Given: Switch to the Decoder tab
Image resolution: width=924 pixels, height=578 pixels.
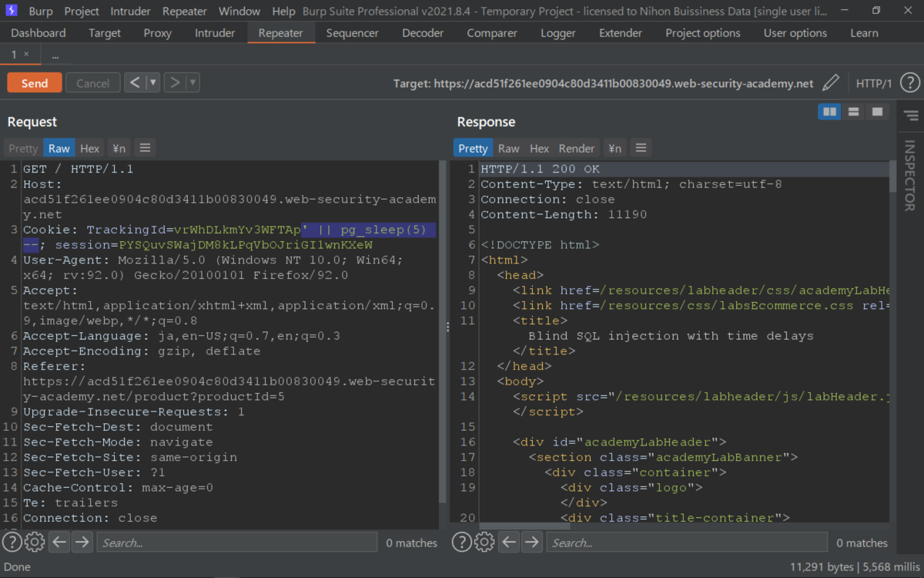Looking at the screenshot, I should [423, 33].
